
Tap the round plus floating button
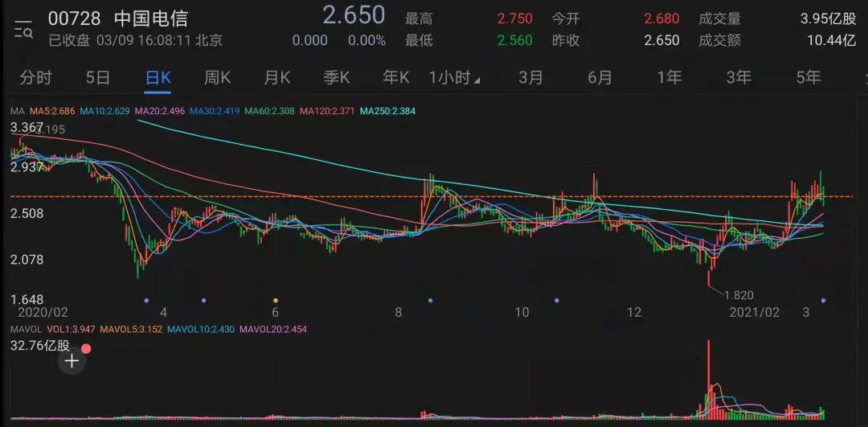(72, 361)
